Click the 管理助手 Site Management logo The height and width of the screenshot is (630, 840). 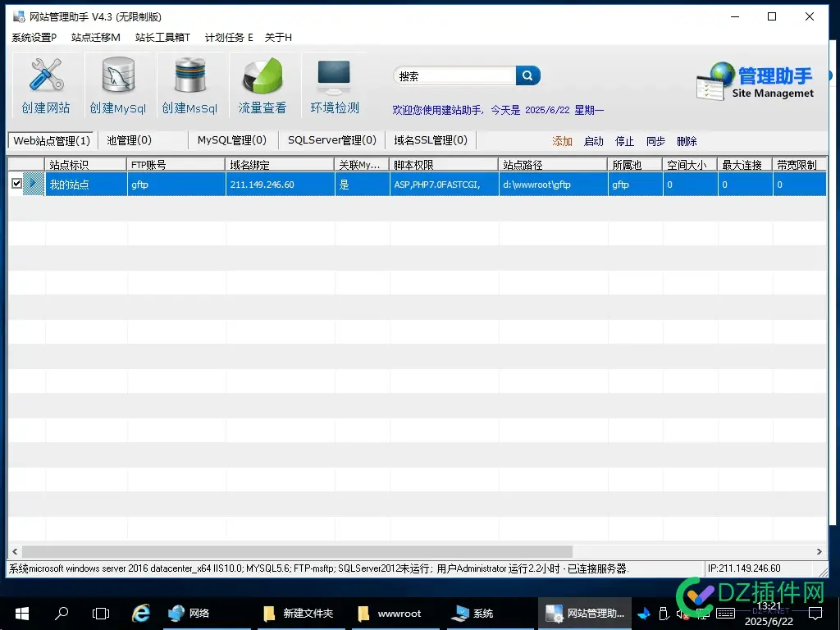click(755, 80)
